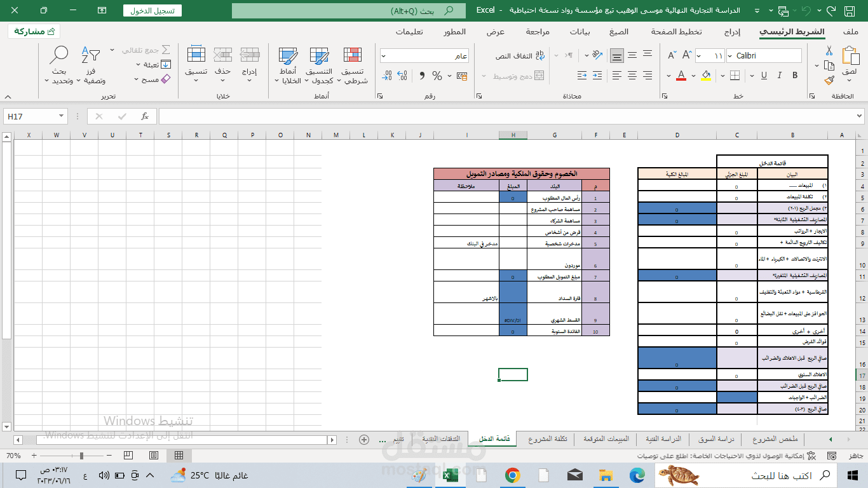
Task: Toggle align text right
Action: click(648, 76)
